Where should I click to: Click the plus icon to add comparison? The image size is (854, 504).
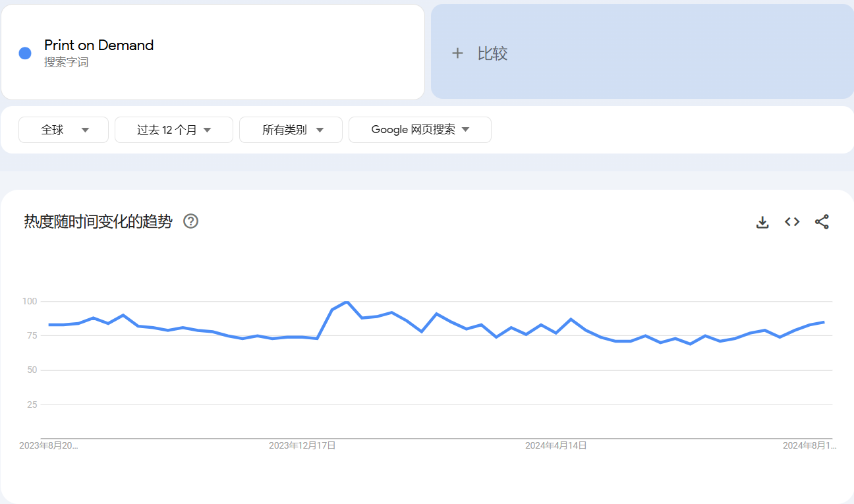coord(457,53)
